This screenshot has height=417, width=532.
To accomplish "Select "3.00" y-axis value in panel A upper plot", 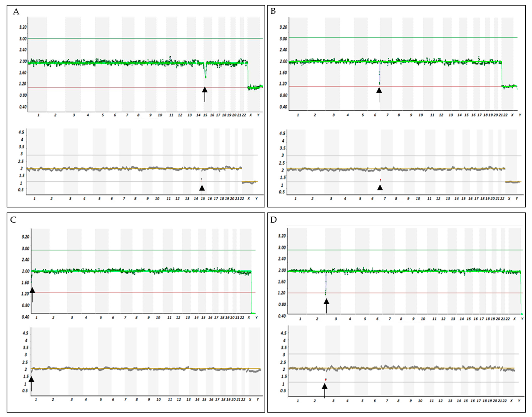I will pyautogui.click(x=23, y=39).
